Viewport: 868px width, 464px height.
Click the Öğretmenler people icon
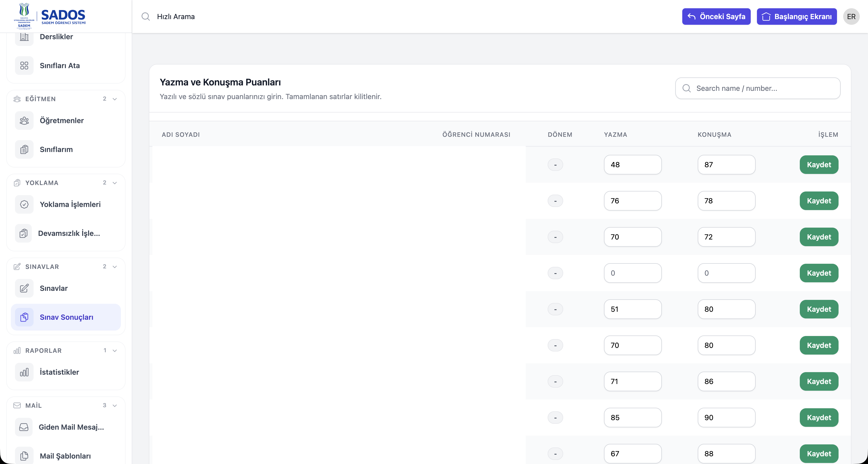pyautogui.click(x=24, y=121)
